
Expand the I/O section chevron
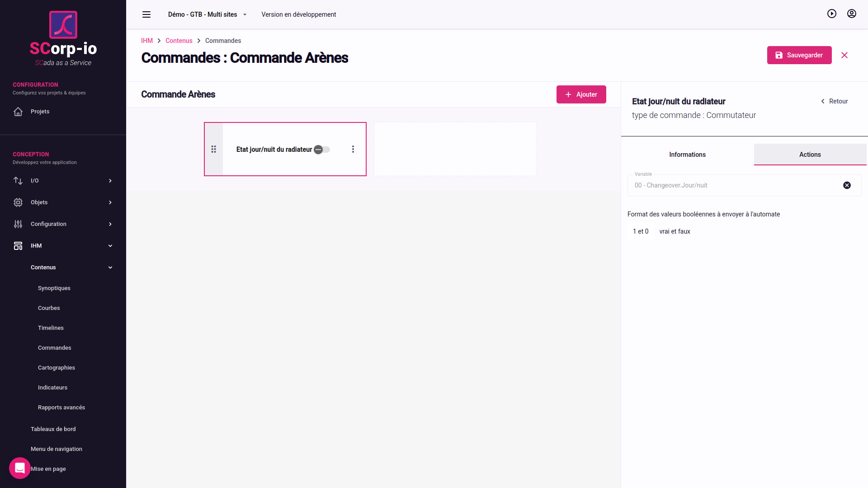click(x=110, y=181)
